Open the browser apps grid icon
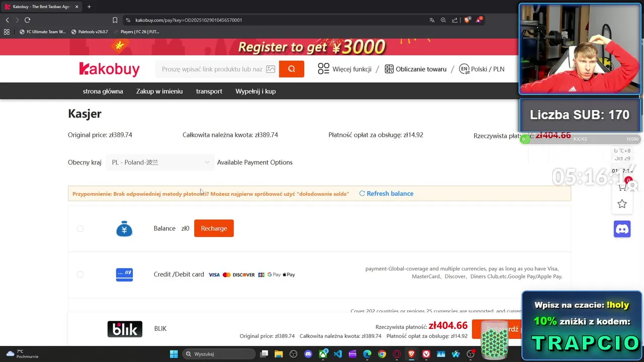 point(7,32)
